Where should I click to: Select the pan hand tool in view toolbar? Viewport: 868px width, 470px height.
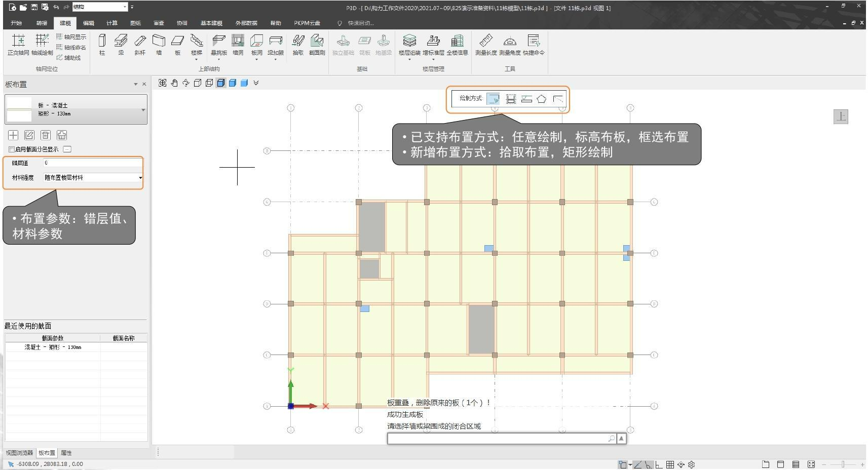(x=174, y=83)
